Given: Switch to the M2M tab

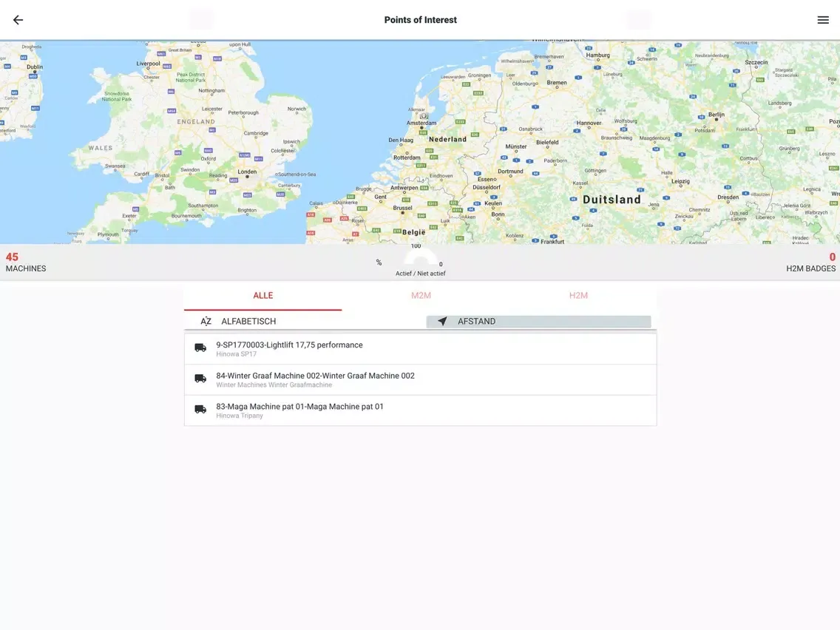Looking at the screenshot, I should point(421,296).
